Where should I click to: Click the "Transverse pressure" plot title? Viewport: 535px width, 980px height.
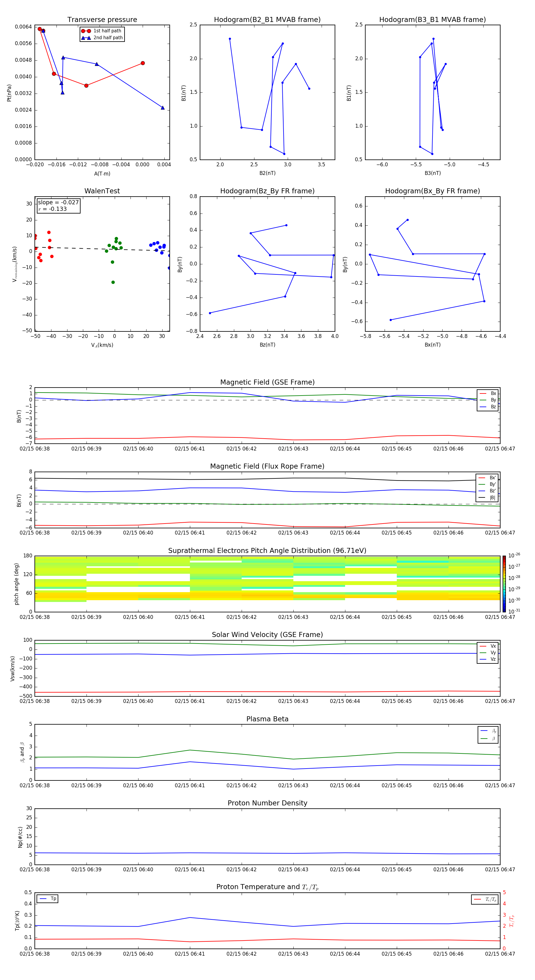[102, 20]
